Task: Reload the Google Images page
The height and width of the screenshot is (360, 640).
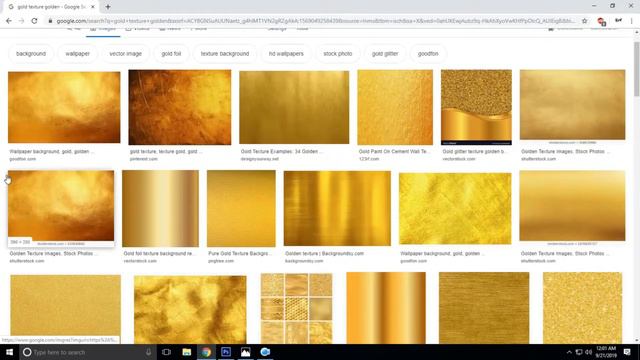Action: click(x=34, y=21)
